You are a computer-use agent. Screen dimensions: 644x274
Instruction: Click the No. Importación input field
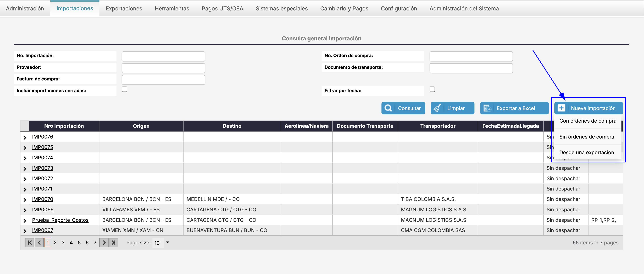point(163,56)
